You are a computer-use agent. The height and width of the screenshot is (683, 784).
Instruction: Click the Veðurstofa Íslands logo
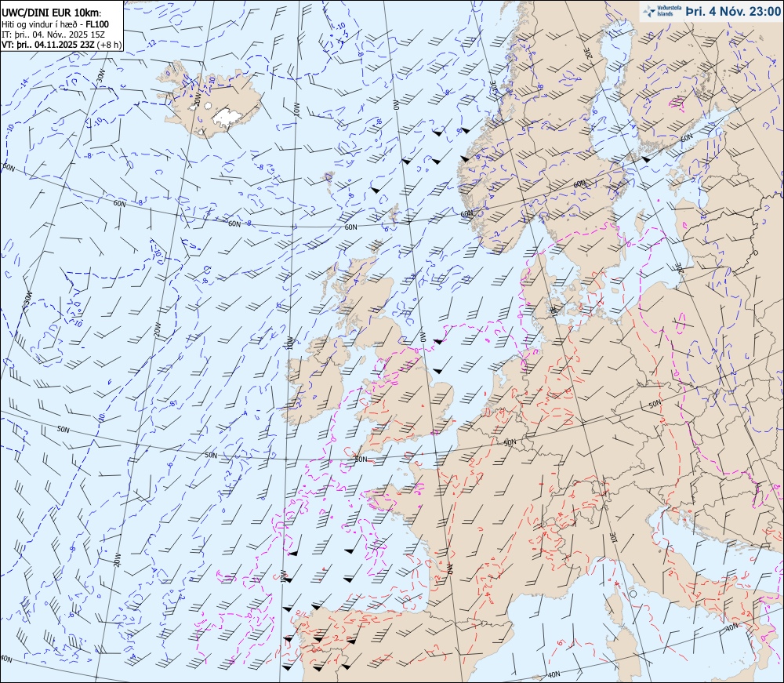[662, 12]
